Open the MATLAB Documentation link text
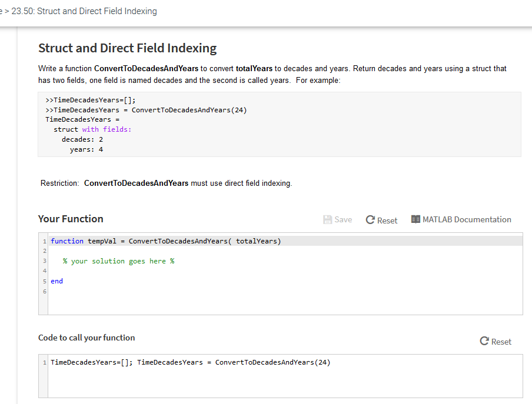532x404 pixels. [x=467, y=219]
